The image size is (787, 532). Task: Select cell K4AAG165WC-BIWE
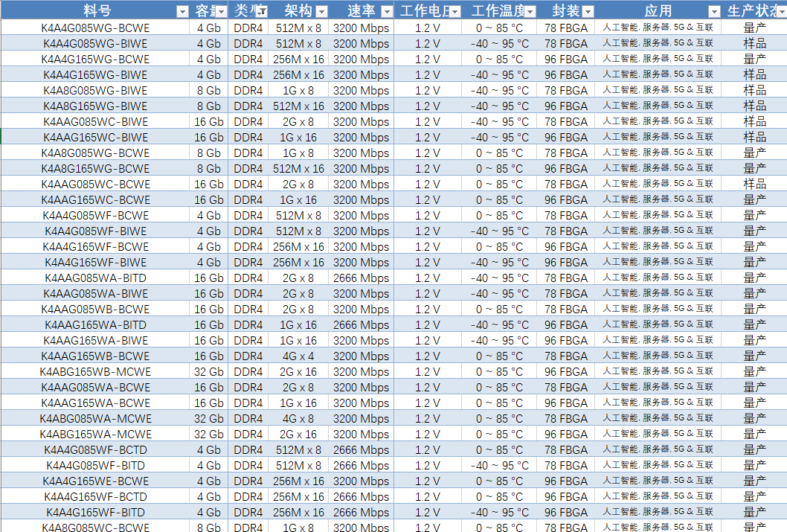coord(95,137)
